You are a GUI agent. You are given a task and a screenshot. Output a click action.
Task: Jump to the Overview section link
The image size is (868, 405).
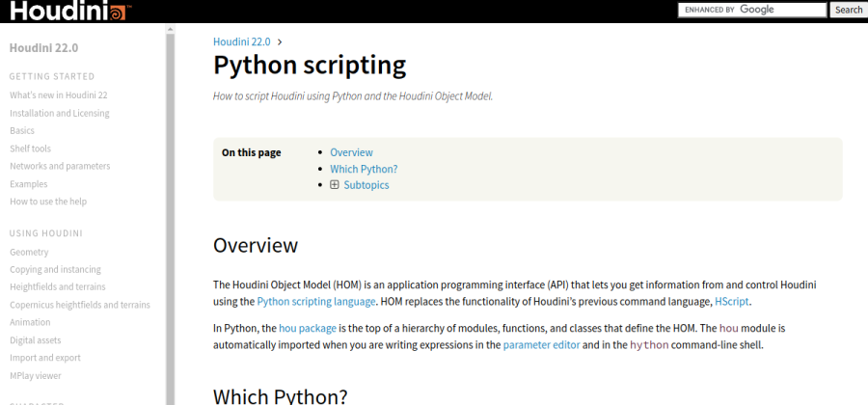point(351,152)
